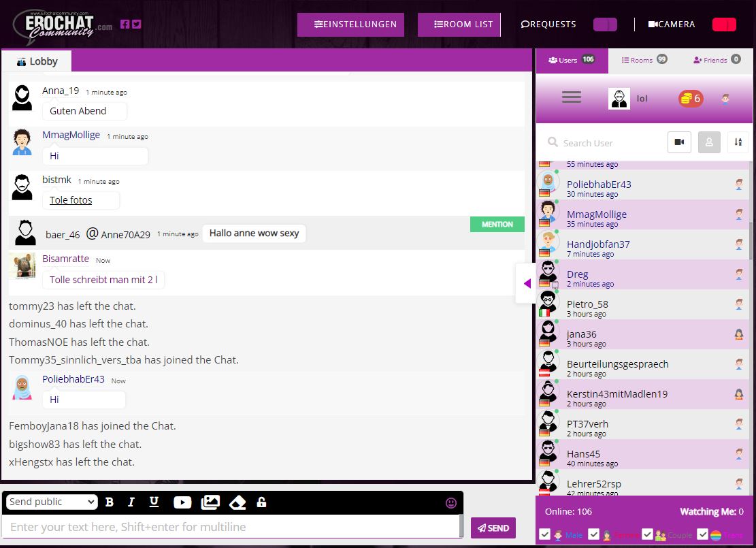Click the gold coins balance badge

click(x=690, y=99)
